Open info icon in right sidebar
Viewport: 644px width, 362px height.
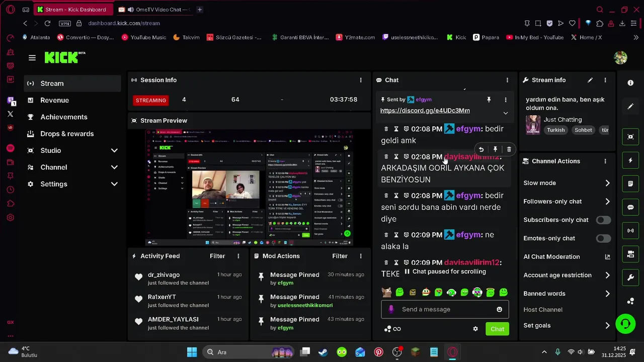pyautogui.click(x=630, y=83)
